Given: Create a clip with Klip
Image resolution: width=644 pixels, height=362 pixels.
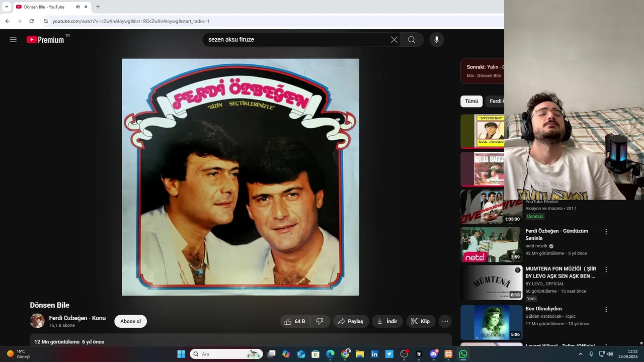Looking at the screenshot, I should [x=420, y=321].
